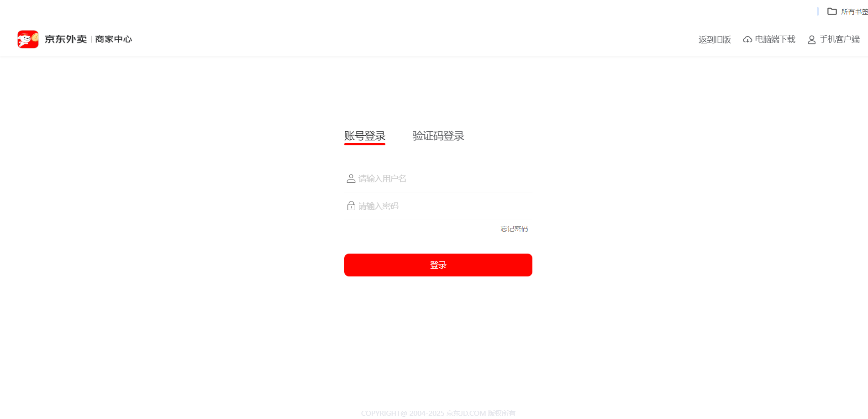Image resolution: width=868 pixels, height=419 pixels.
Task: Click the person icon beside 手机客户端
Action: (812, 40)
